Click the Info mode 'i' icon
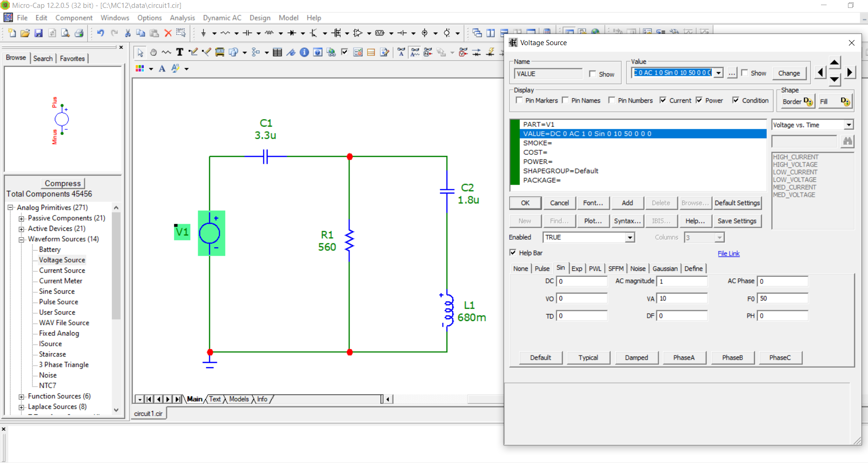868x463 pixels. click(304, 52)
